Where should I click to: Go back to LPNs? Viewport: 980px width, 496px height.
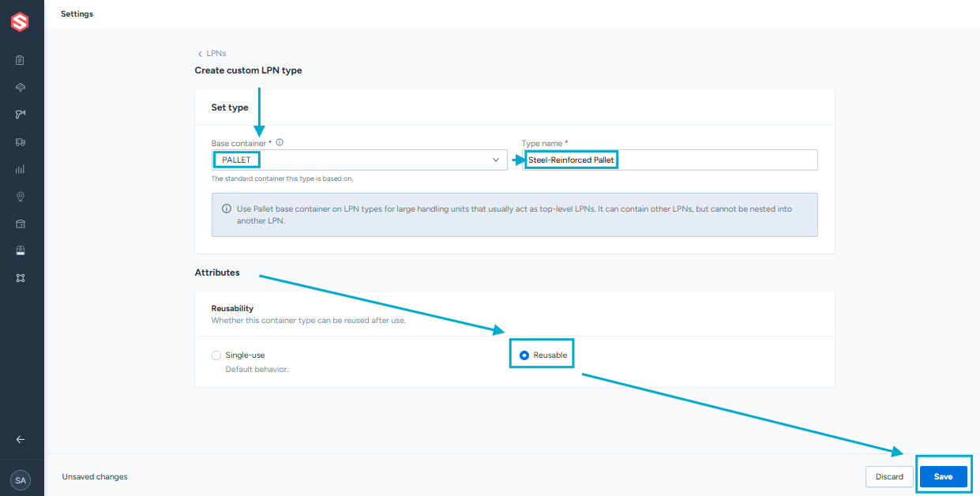click(212, 54)
